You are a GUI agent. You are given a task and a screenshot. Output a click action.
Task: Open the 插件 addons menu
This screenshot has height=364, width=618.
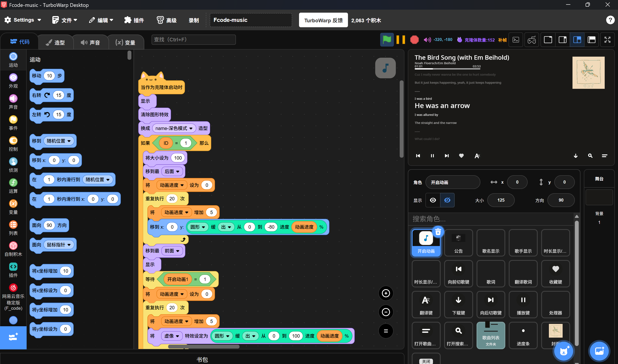(134, 20)
